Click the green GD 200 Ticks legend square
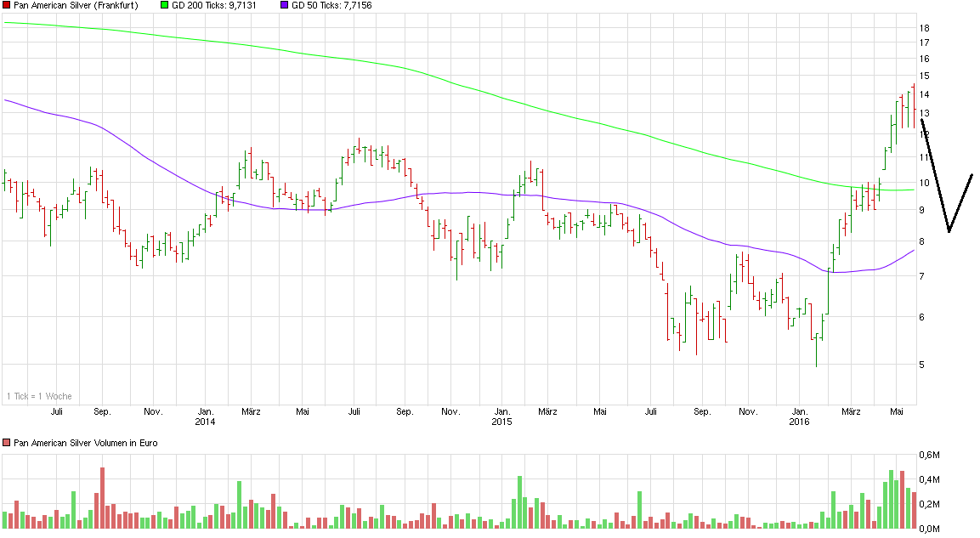The width and height of the screenshot is (980, 538). (x=163, y=5)
